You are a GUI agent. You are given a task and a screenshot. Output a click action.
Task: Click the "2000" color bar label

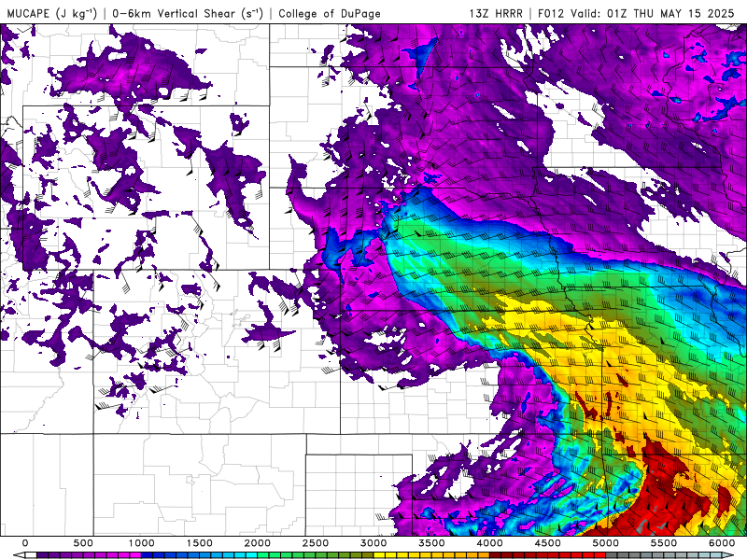tap(258, 543)
